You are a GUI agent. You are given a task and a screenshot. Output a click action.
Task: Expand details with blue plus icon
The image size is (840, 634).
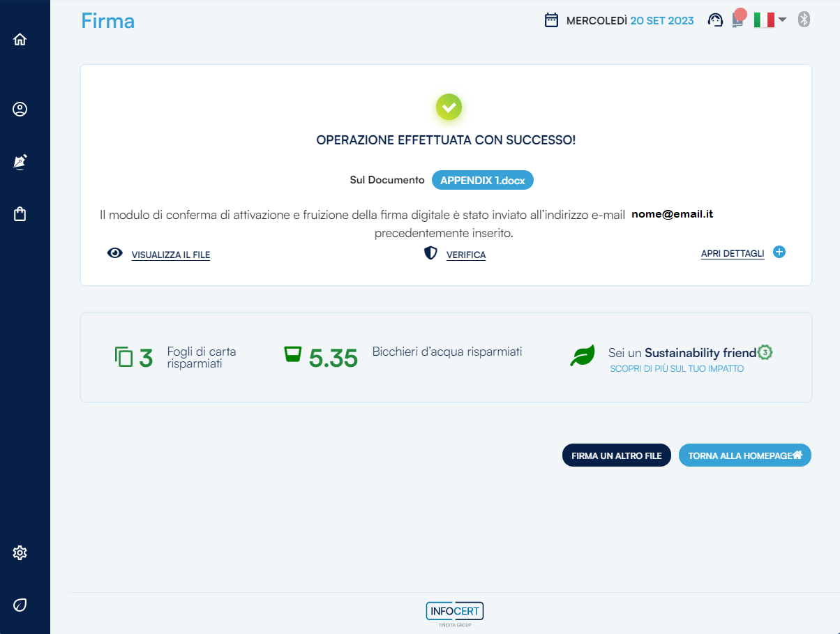click(779, 252)
